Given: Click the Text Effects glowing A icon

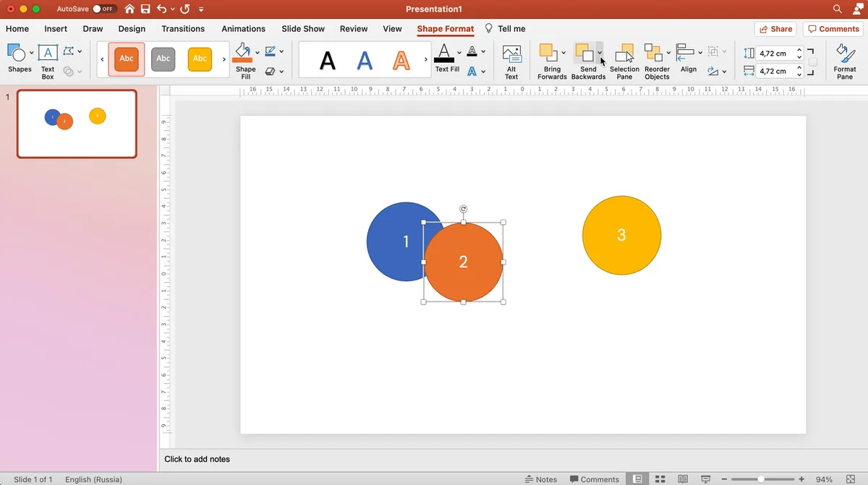Looking at the screenshot, I should 472,71.
